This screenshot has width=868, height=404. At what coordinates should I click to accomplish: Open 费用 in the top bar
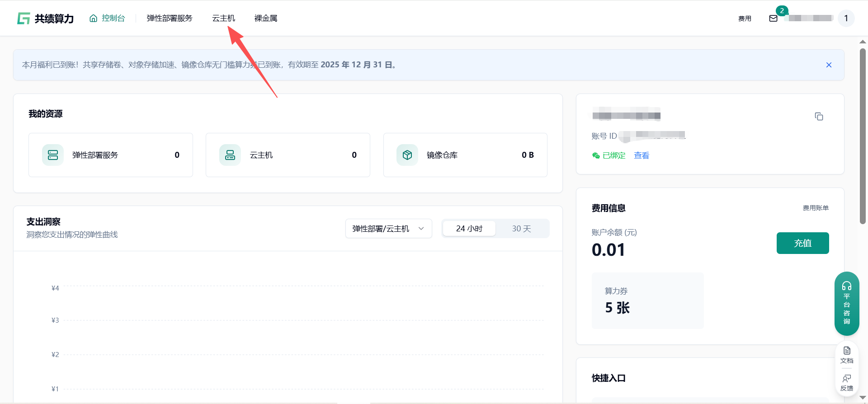[745, 19]
